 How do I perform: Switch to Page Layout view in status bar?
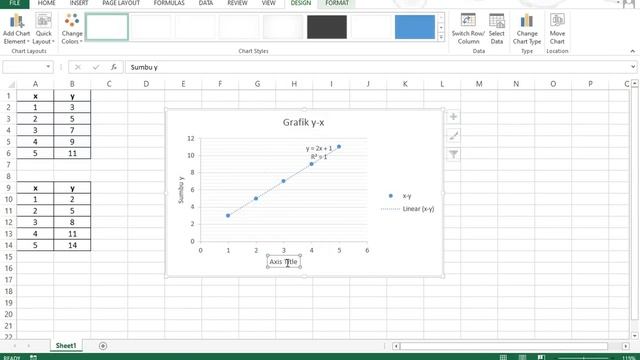tap(522, 357)
